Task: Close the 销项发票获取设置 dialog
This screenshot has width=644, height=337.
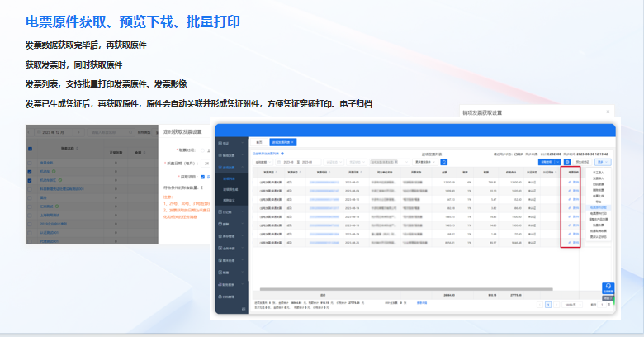Action: pyautogui.click(x=608, y=112)
